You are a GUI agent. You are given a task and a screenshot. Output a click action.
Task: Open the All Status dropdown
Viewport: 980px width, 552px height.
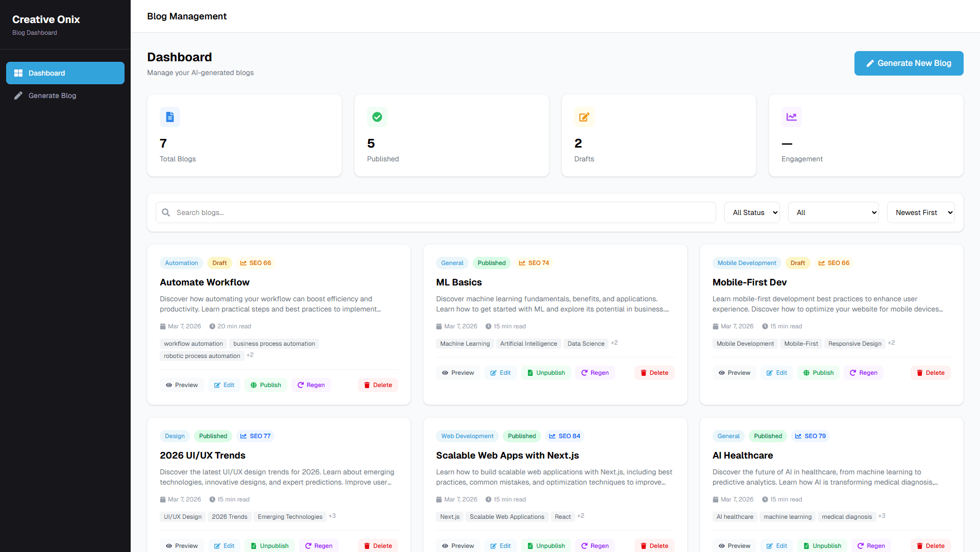pos(751,212)
